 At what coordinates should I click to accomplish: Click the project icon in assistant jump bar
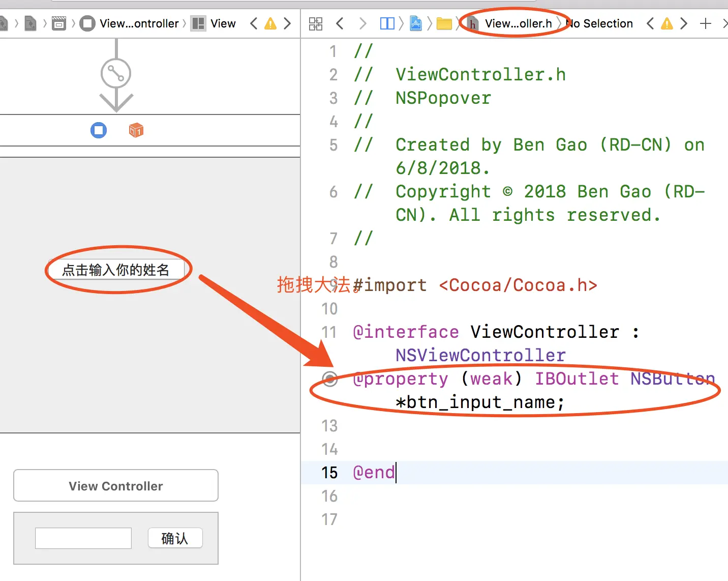tap(416, 23)
